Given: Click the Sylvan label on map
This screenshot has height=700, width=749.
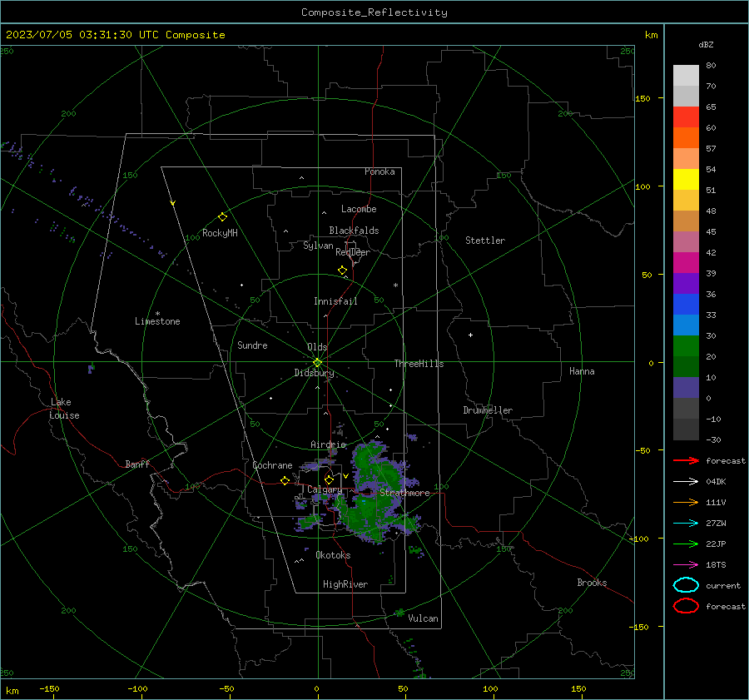Looking at the screenshot, I should (x=318, y=246).
